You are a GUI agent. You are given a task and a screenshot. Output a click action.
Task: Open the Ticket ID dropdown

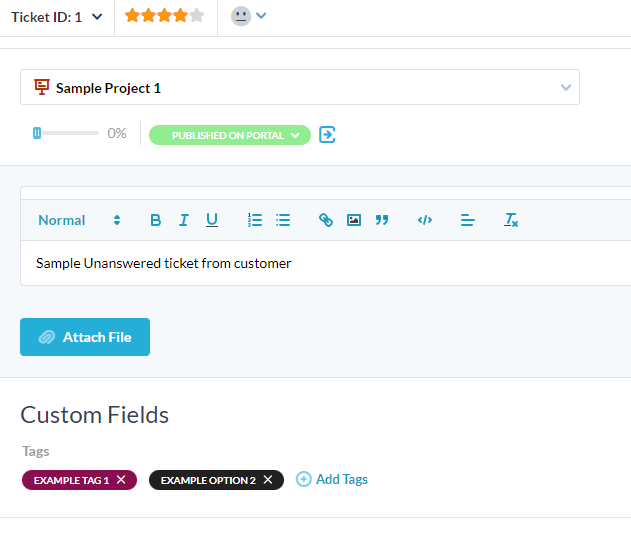56,17
